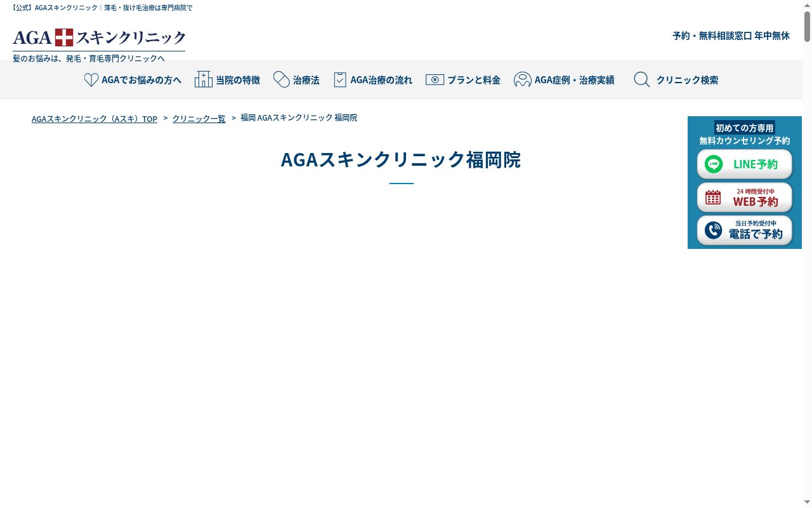This screenshot has width=812, height=508.
Task: Click the vertical scrollbar thumb
Action: (x=807, y=27)
